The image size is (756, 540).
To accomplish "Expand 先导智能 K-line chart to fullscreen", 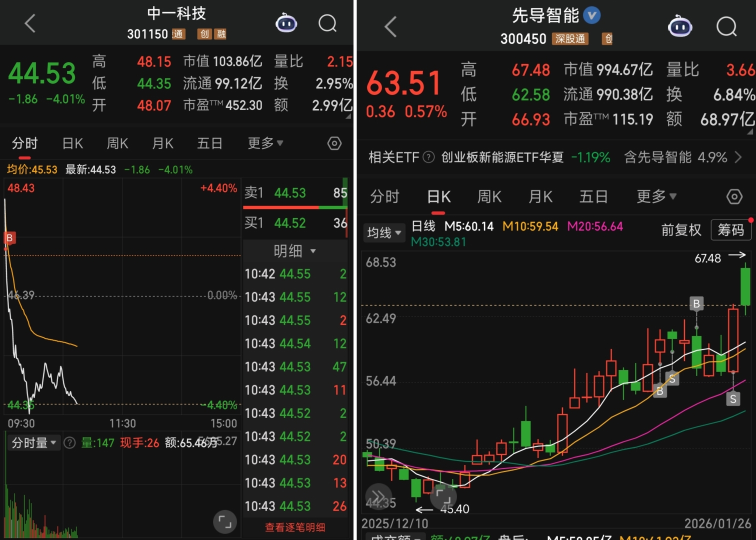I will click(443, 496).
